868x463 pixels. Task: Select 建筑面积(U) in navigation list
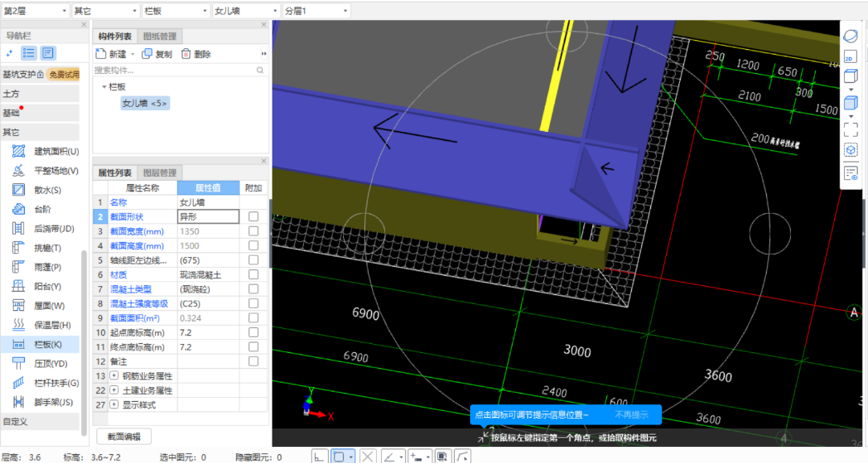45,151
